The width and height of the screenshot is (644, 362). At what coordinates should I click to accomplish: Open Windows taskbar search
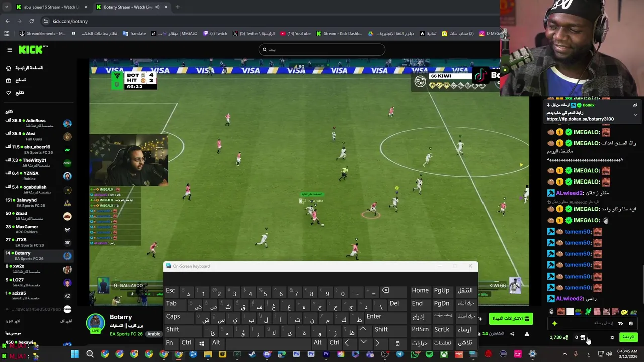click(90, 354)
